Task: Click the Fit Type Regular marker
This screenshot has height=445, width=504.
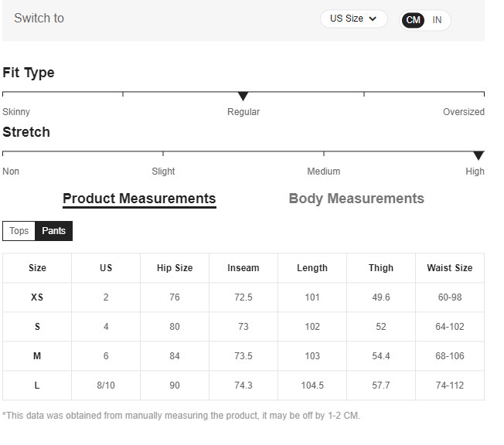Action: point(243,97)
